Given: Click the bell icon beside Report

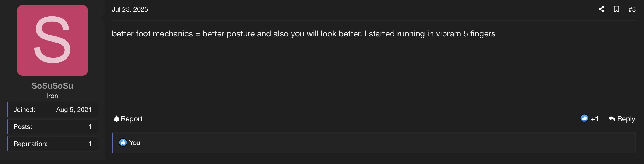Looking at the screenshot, I should 116,119.
